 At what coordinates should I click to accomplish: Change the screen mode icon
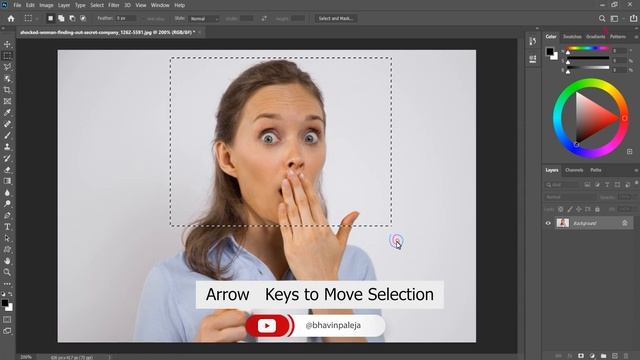coord(7,331)
